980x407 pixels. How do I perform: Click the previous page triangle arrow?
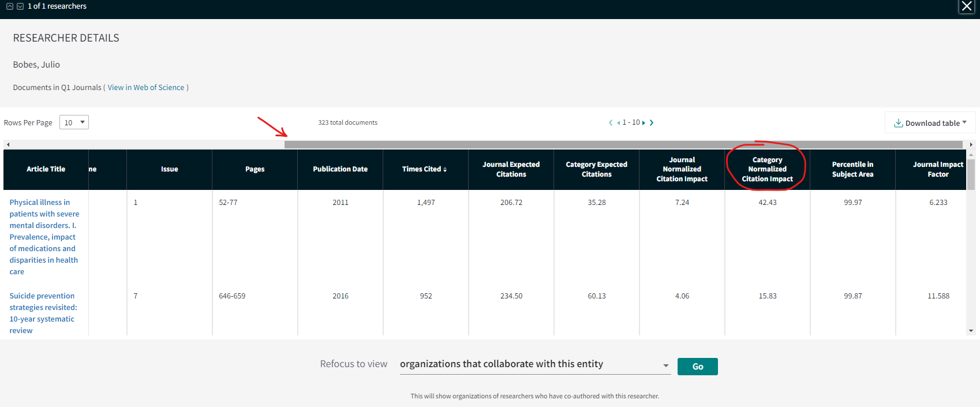[x=619, y=122]
